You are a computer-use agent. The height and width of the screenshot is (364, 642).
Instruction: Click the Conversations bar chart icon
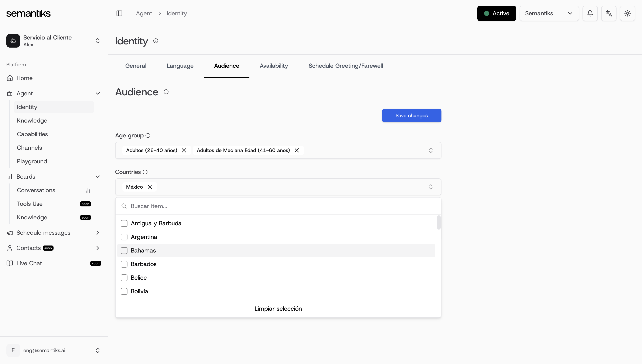tap(88, 190)
